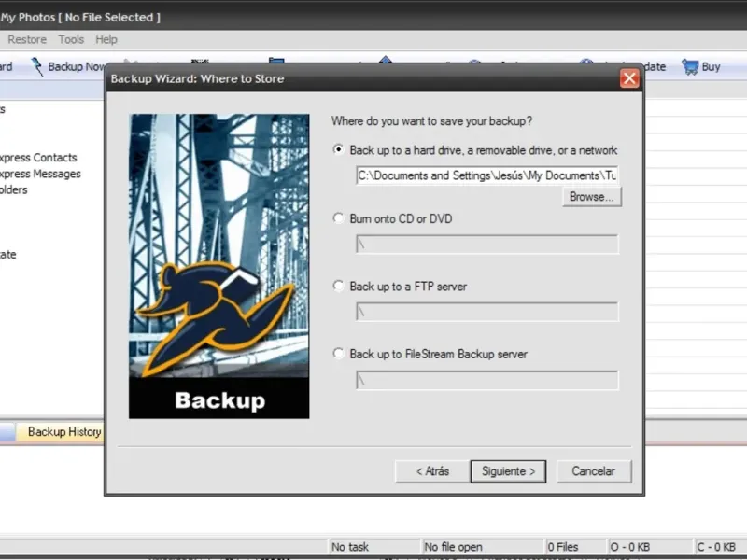Click the 'No task' status bar entry

pyautogui.click(x=350, y=547)
